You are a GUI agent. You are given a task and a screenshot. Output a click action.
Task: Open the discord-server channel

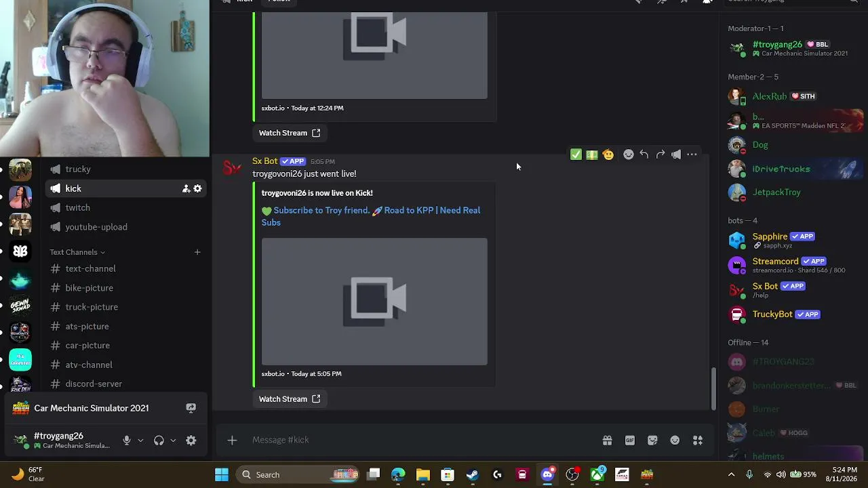point(125,384)
